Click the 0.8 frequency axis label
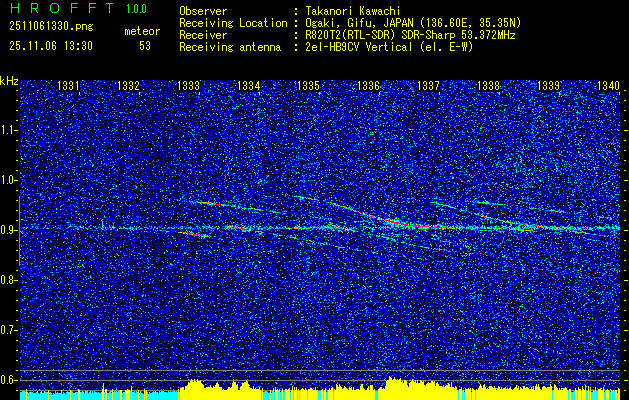Screen dimensions: 629x400 tap(8, 280)
